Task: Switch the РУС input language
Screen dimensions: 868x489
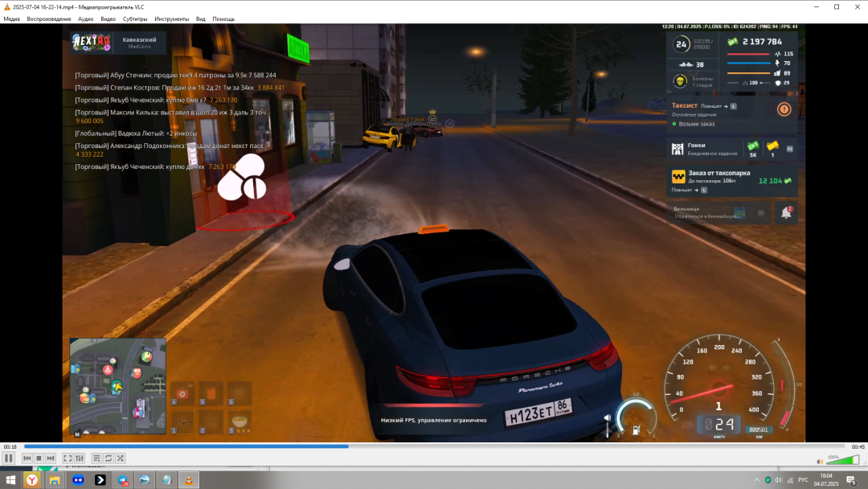Action: [x=803, y=479]
